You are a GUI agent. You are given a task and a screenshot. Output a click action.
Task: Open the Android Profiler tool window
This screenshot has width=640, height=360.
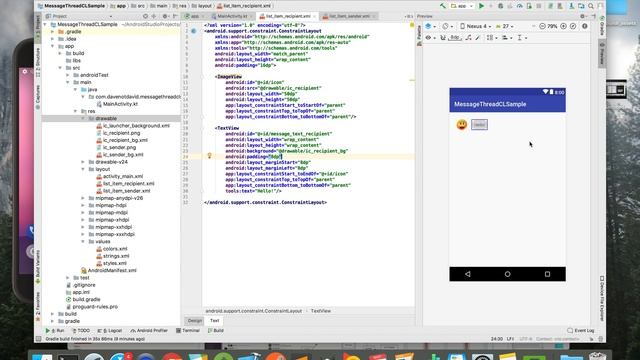click(x=149, y=330)
